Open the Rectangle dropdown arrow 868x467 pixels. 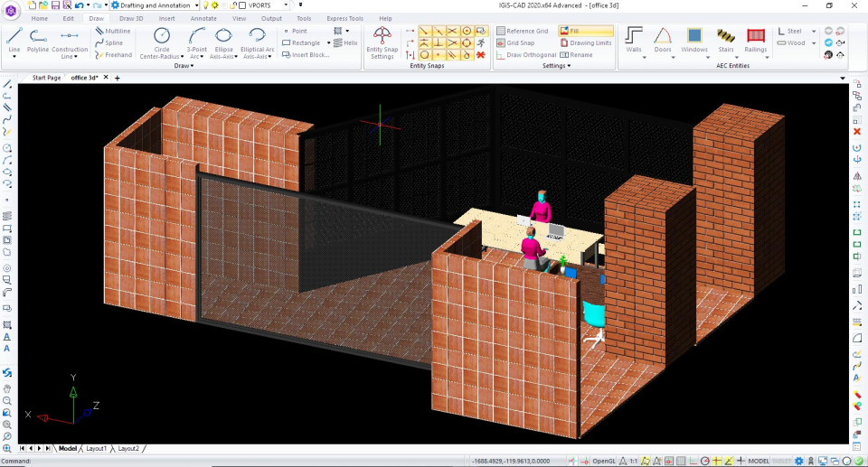(x=328, y=43)
